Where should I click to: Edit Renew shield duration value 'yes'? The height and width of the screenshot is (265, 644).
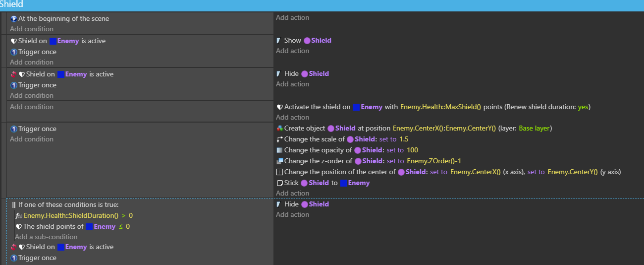click(x=583, y=107)
